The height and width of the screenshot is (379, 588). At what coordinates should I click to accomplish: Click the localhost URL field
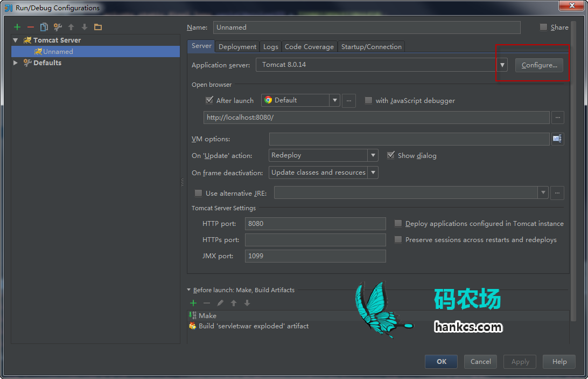376,118
